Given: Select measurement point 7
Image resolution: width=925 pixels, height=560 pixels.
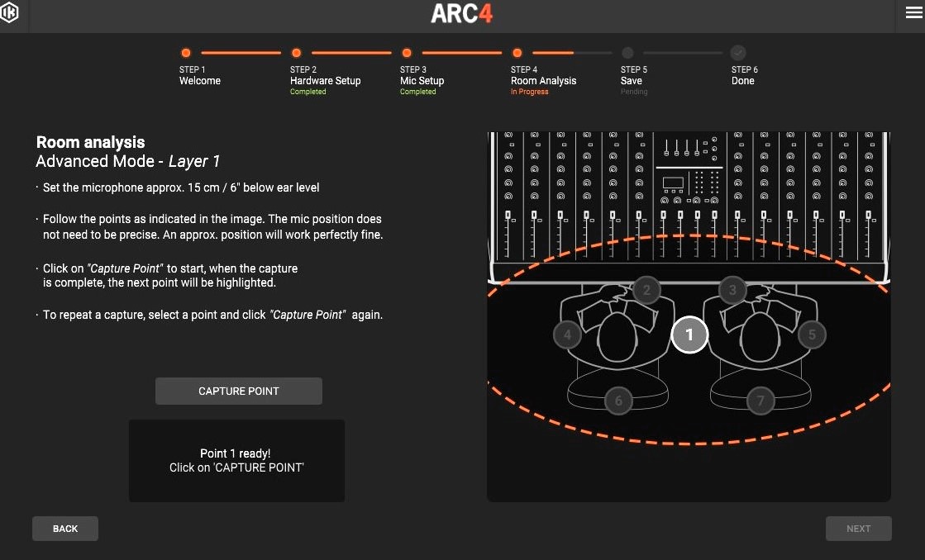Looking at the screenshot, I should 761,401.
